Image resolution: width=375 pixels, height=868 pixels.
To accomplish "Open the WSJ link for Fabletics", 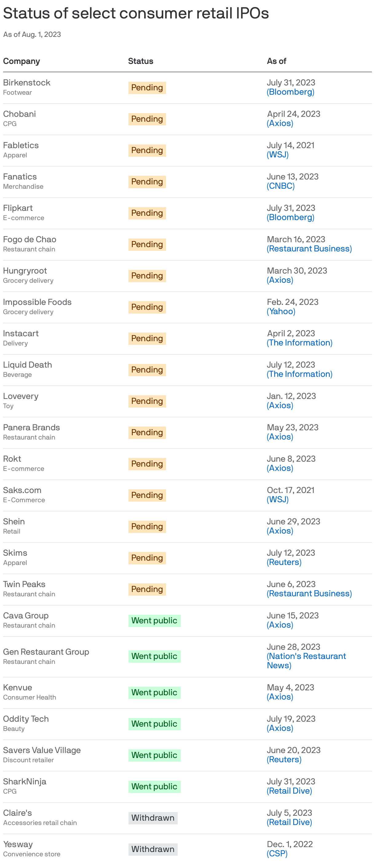I will pyautogui.click(x=278, y=155).
